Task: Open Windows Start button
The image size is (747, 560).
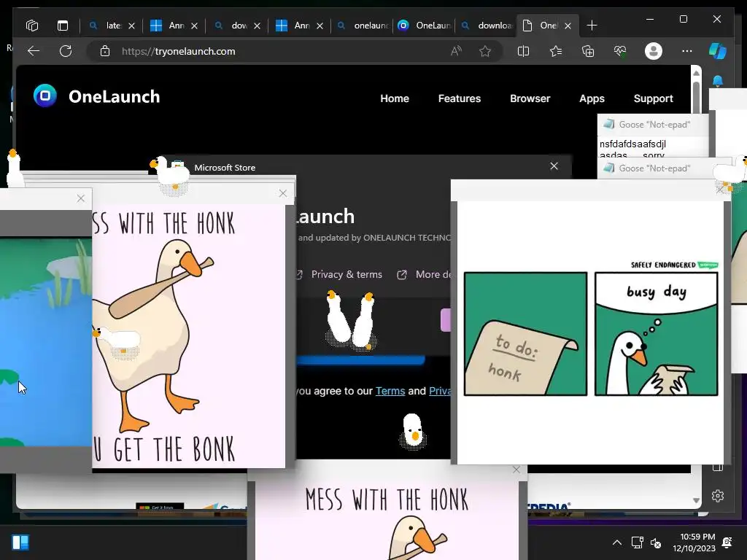Action: pos(20,542)
